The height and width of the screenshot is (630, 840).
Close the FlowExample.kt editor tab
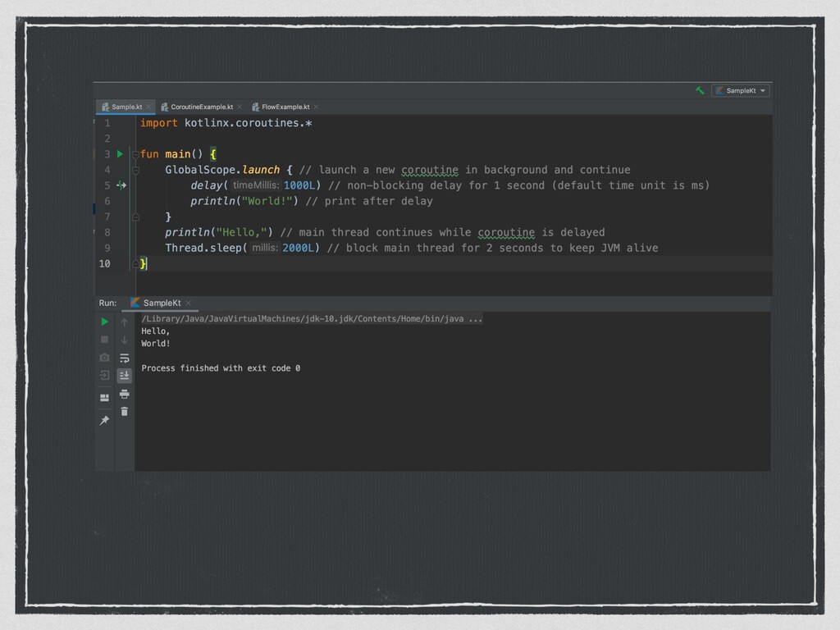pos(316,107)
